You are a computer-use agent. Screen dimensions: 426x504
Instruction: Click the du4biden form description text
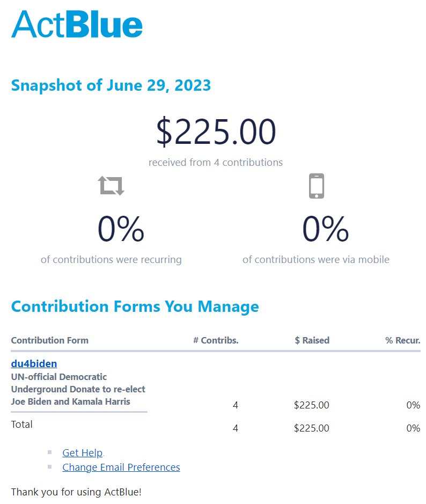pyautogui.click(x=78, y=389)
